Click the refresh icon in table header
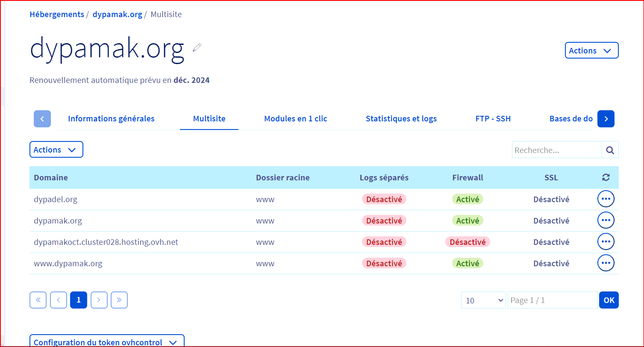The height and width of the screenshot is (347, 644). [x=606, y=178]
